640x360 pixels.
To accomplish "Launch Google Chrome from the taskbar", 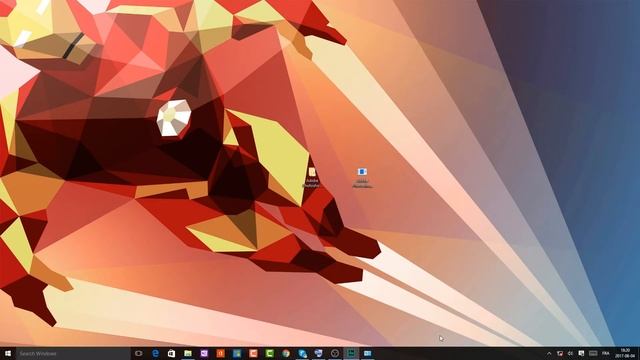I will (x=286, y=353).
